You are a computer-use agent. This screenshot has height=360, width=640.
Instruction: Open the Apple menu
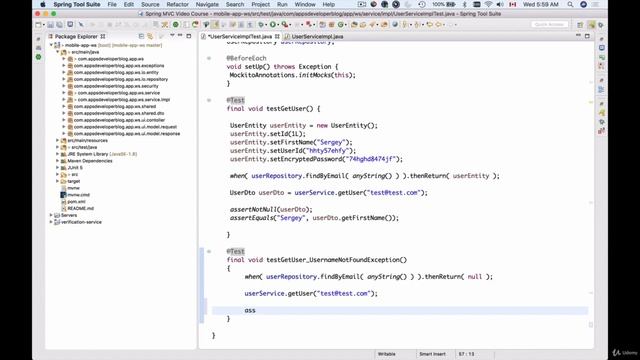pyautogui.click(x=42, y=4)
